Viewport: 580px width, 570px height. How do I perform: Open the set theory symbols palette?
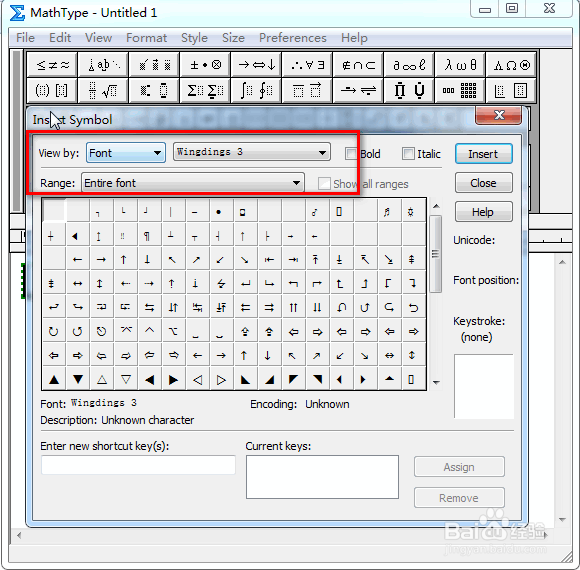tap(358, 65)
